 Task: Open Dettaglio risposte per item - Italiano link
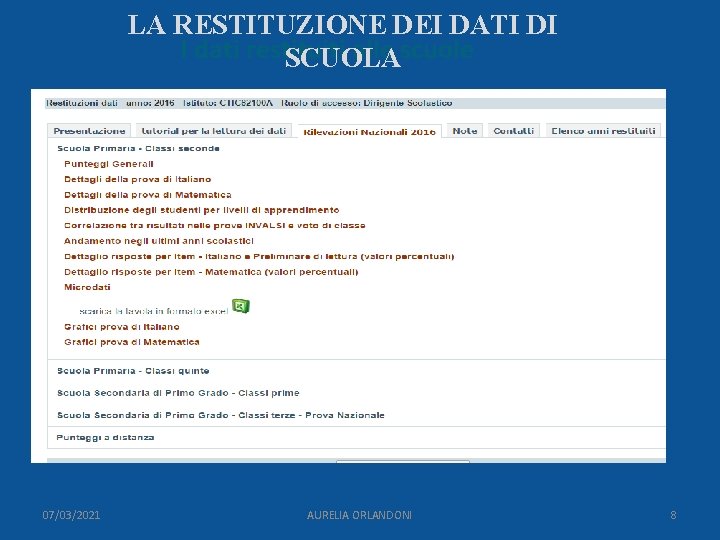click(259, 256)
